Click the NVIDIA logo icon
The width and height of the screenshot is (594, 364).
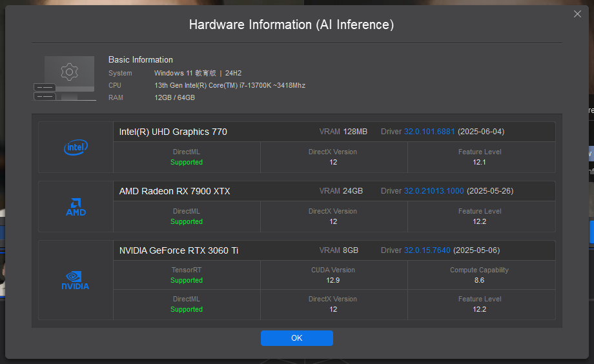click(x=76, y=280)
